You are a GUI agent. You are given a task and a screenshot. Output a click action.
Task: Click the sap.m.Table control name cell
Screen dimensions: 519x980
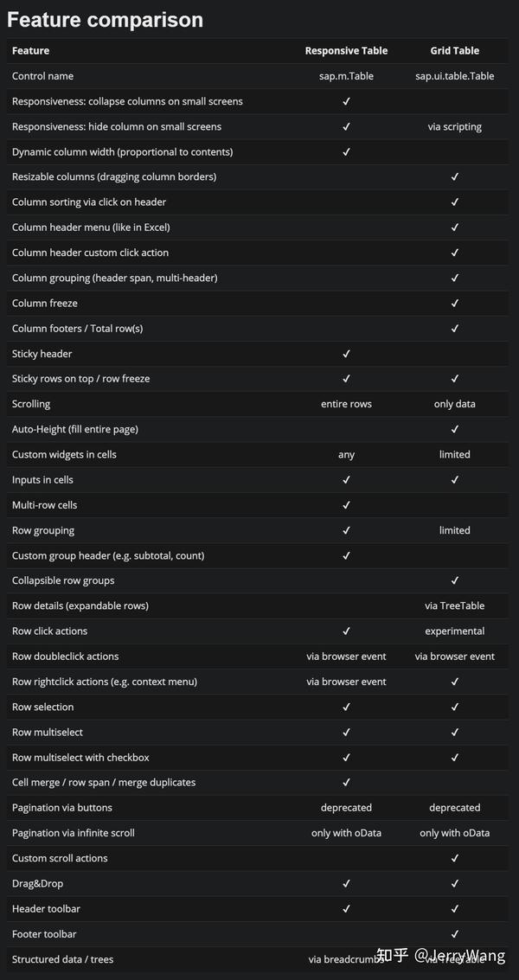click(346, 76)
